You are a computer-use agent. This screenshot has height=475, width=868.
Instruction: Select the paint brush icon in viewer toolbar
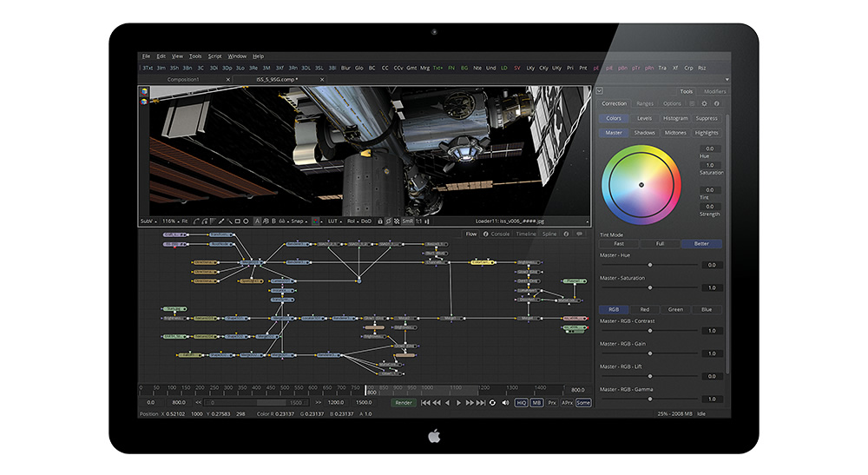(x=221, y=221)
